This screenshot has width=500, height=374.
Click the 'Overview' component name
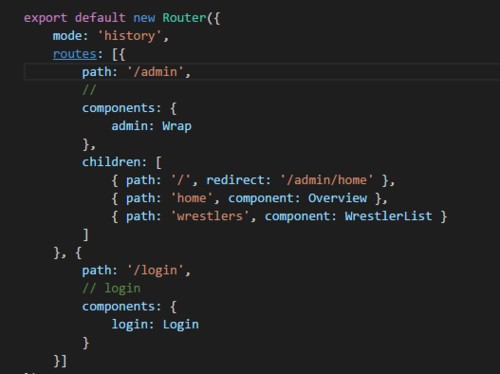pyautogui.click(x=337, y=198)
